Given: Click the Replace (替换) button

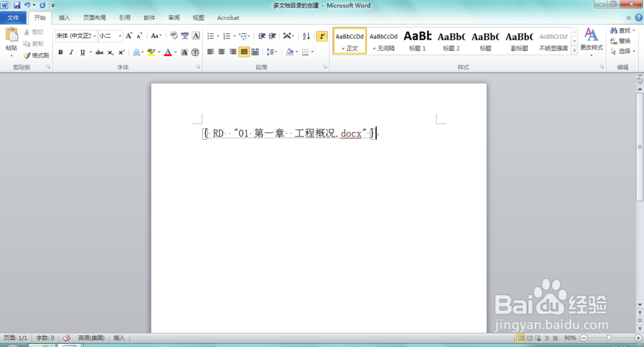Looking at the screenshot, I should tap(621, 41).
